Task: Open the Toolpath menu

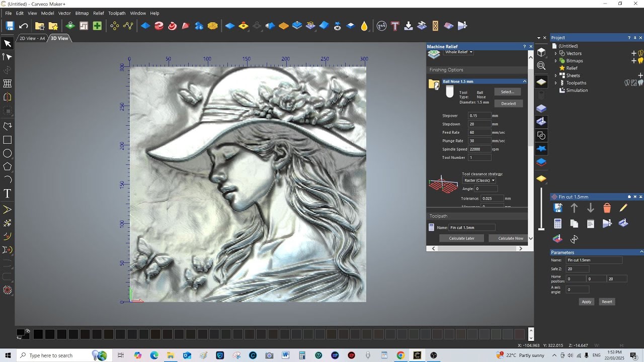Action: [x=117, y=13]
